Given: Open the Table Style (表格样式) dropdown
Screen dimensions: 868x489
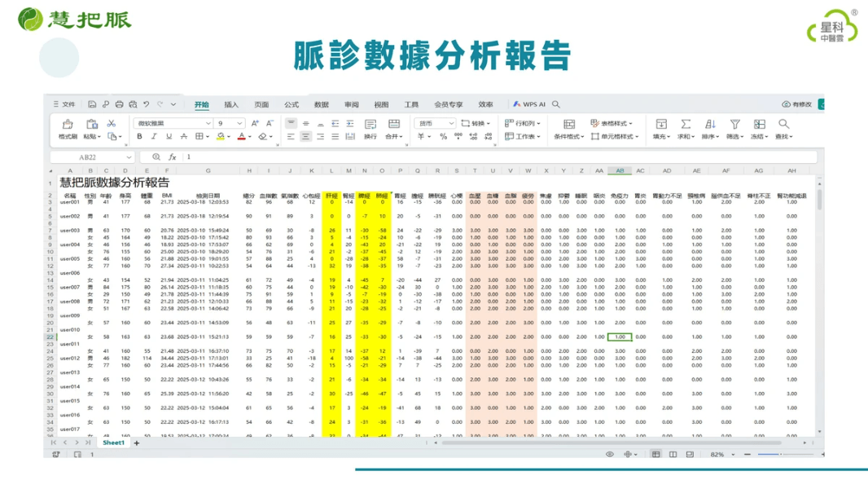Looking at the screenshot, I should (x=612, y=124).
